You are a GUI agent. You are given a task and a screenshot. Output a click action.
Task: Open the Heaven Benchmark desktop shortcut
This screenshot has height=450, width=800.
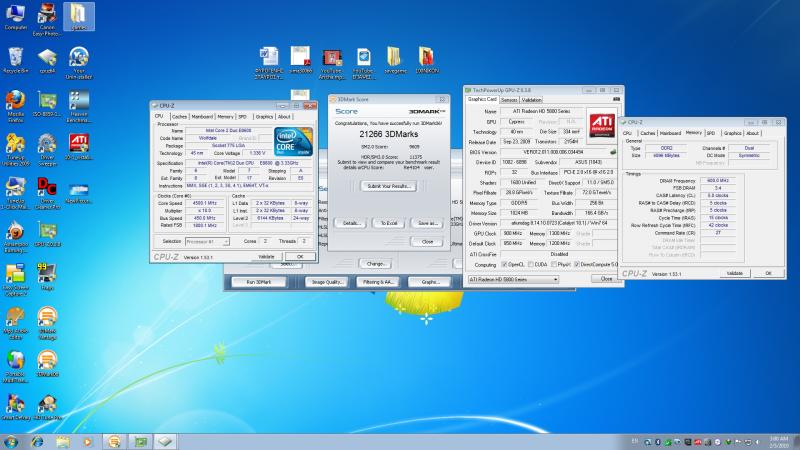79,107
